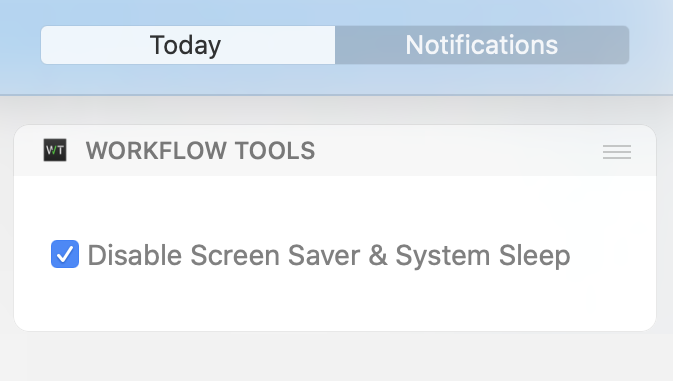This screenshot has width=673, height=381.
Task: Activate the highlighted Today segment
Action: coord(188,45)
